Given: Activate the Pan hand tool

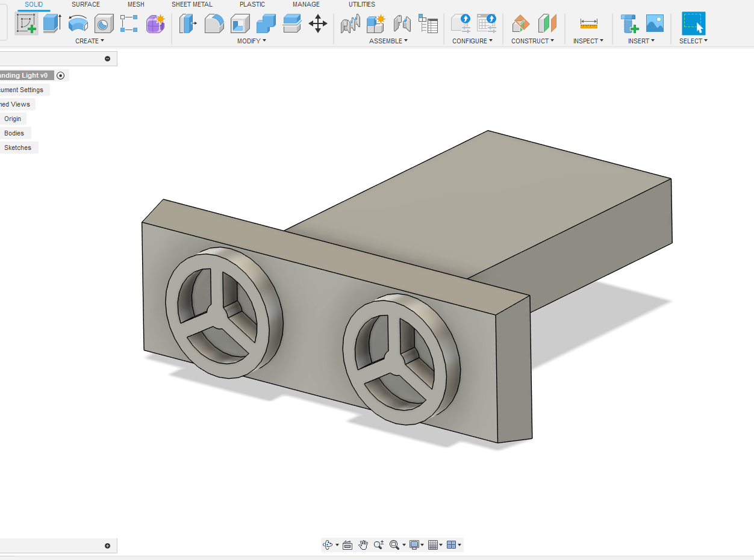Looking at the screenshot, I should click(x=363, y=545).
